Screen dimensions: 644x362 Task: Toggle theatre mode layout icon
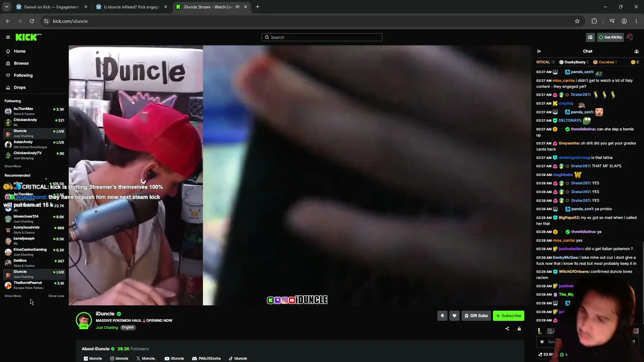pyautogui.click(x=590, y=37)
